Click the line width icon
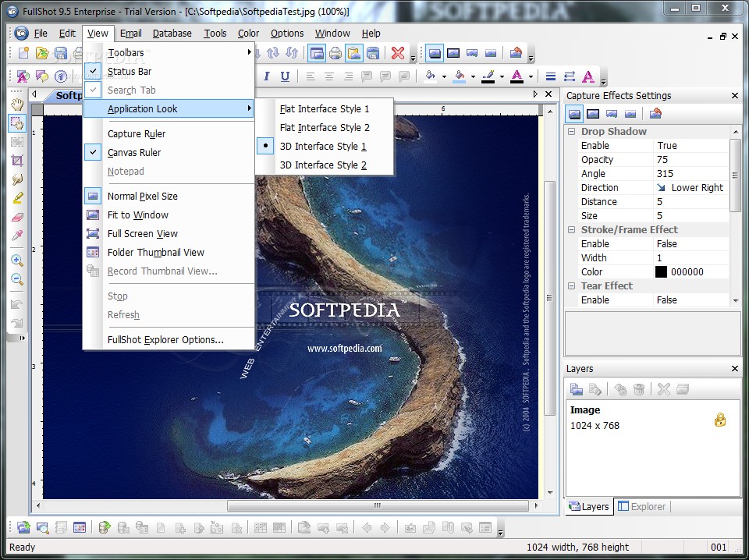749x560 pixels. click(x=551, y=76)
